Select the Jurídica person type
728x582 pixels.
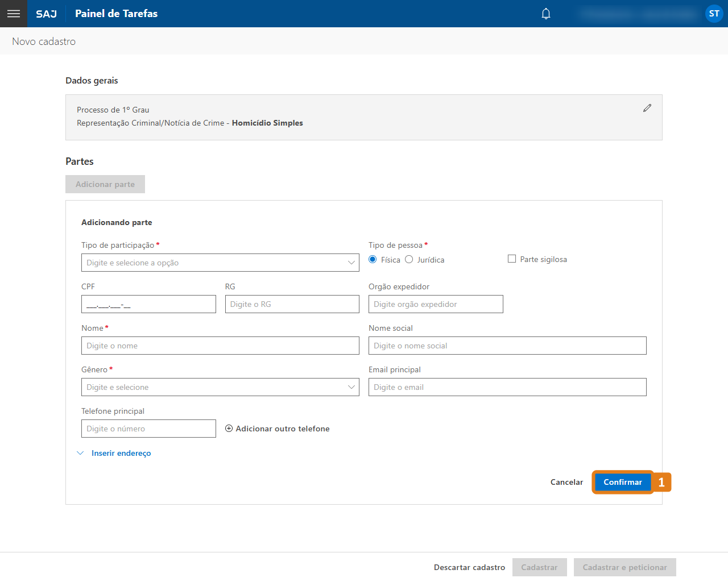409,260
